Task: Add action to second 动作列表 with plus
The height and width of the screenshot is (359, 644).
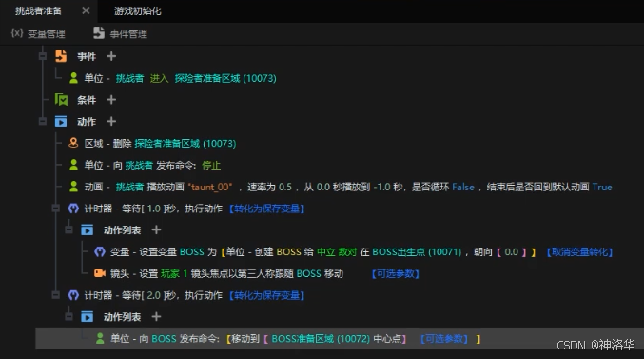Action: coord(156,317)
